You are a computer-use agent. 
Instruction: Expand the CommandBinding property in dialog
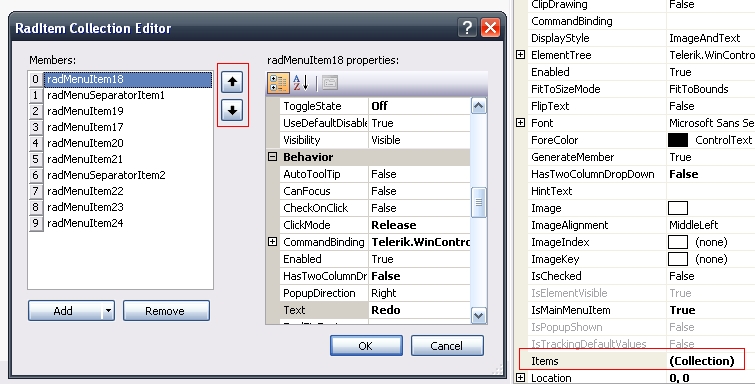click(x=273, y=242)
